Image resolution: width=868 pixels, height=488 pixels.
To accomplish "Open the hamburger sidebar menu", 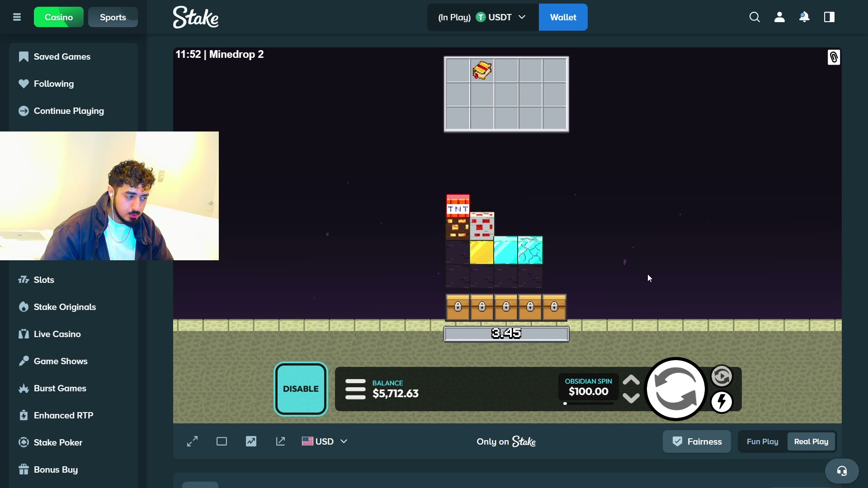I will pos(17,17).
